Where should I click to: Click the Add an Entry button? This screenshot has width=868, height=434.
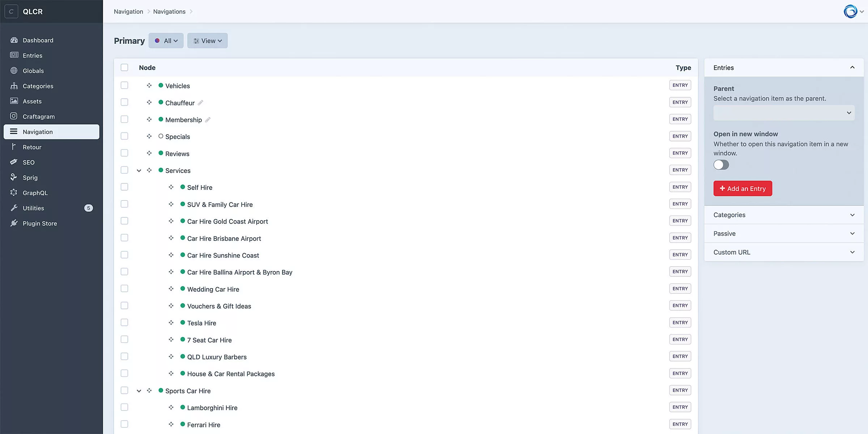pyautogui.click(x=743, y=188)
